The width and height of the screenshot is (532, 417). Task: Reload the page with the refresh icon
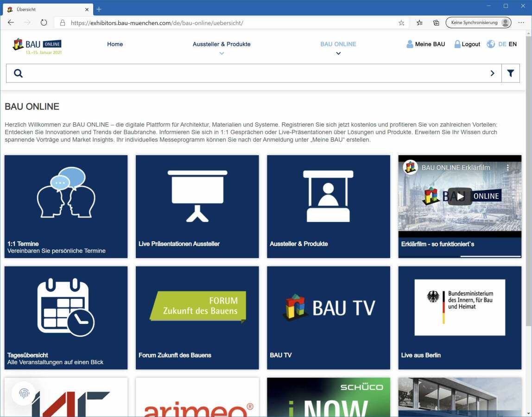(44, 23)
